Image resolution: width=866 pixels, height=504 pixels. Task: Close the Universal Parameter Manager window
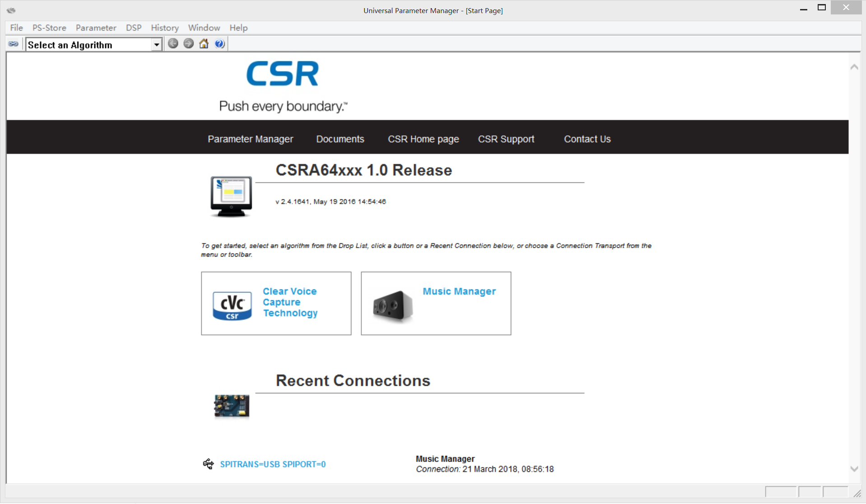coord(846,8)
